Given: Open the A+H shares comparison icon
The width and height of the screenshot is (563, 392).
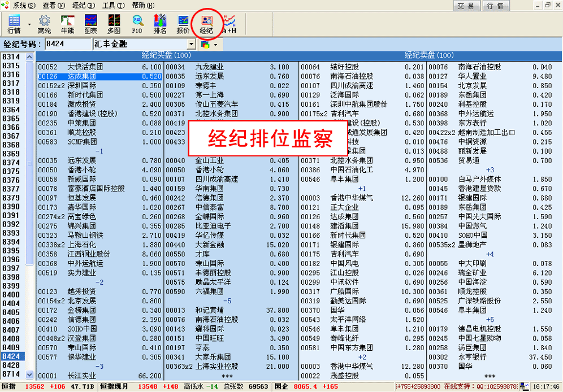Looking at the screenshot, I should pos(229,24).
